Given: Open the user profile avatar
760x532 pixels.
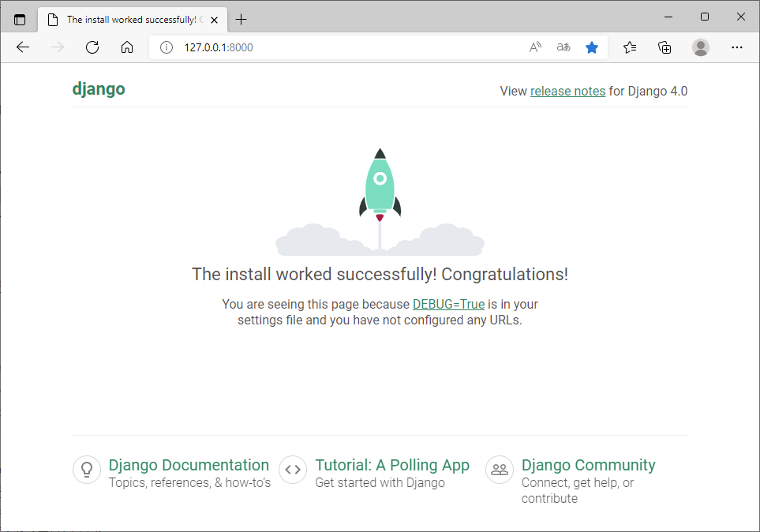Looking at the screenshot, I should click(x=700, y=47).
